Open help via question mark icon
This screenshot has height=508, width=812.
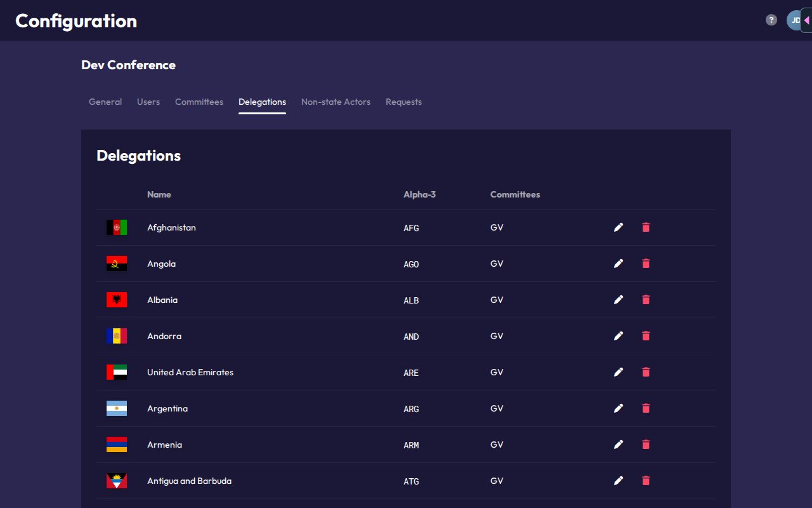[x=771, y=20]
